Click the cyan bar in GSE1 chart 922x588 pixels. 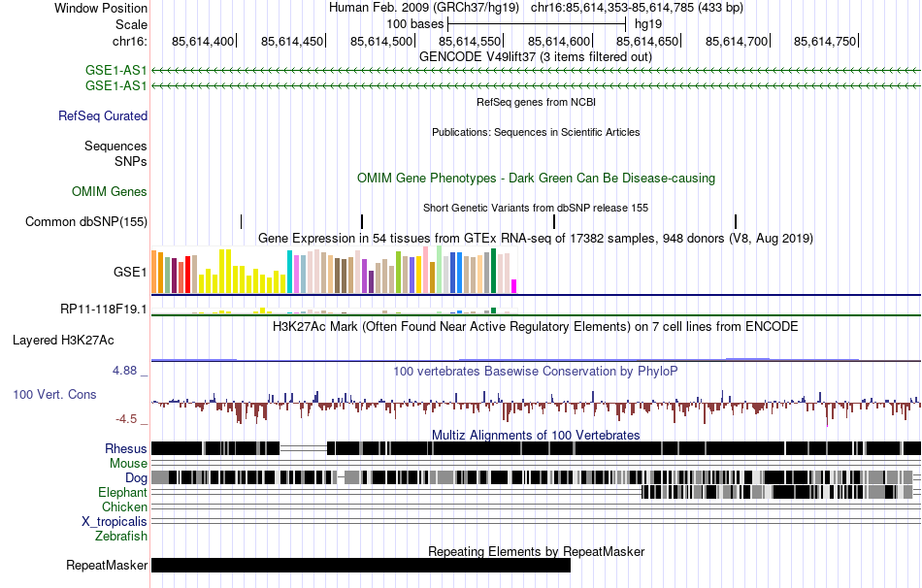point(290,272)
